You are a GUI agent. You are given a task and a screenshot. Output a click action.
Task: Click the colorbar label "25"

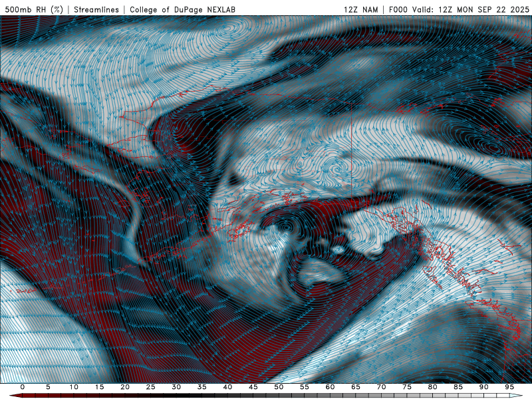coord(151,387)
